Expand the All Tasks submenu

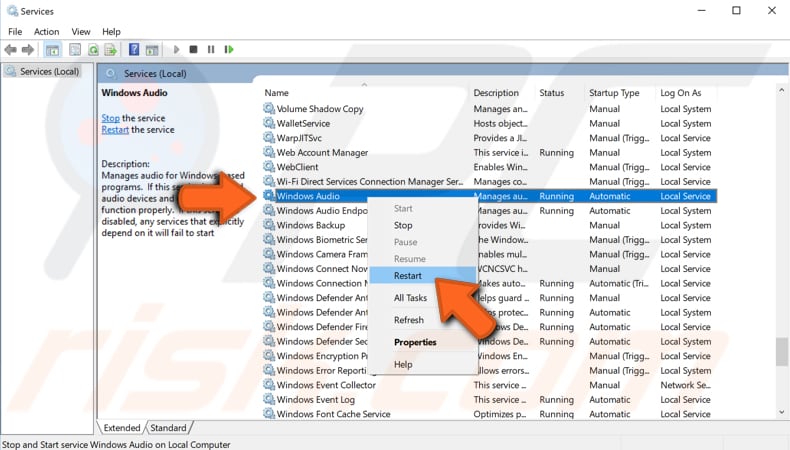(410, 298)
